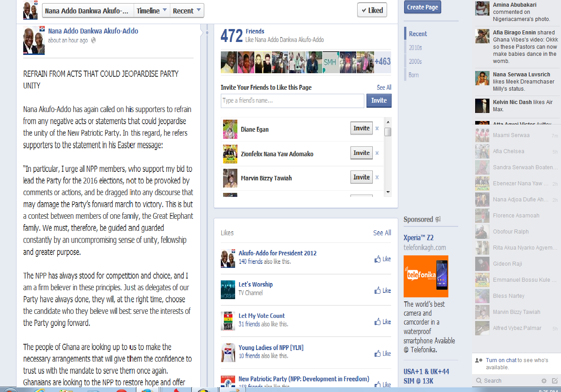The image size is (561, 392).
Task: Invite Zionfelix Nana Yaw Adomako
Action: 362,153
